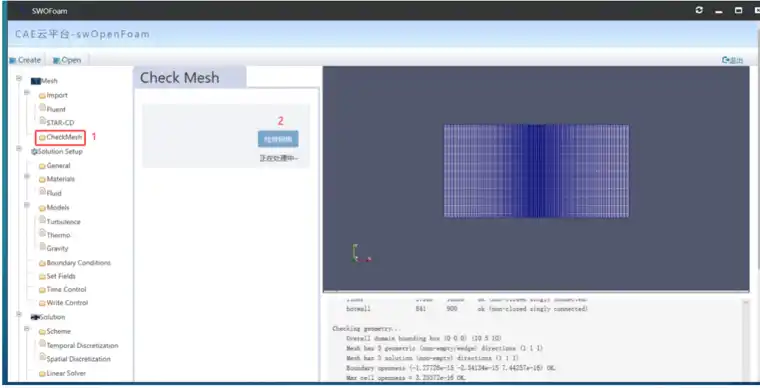Click the exit link at top right
Screen dimensions: 760x388
[x=732, y=60]
